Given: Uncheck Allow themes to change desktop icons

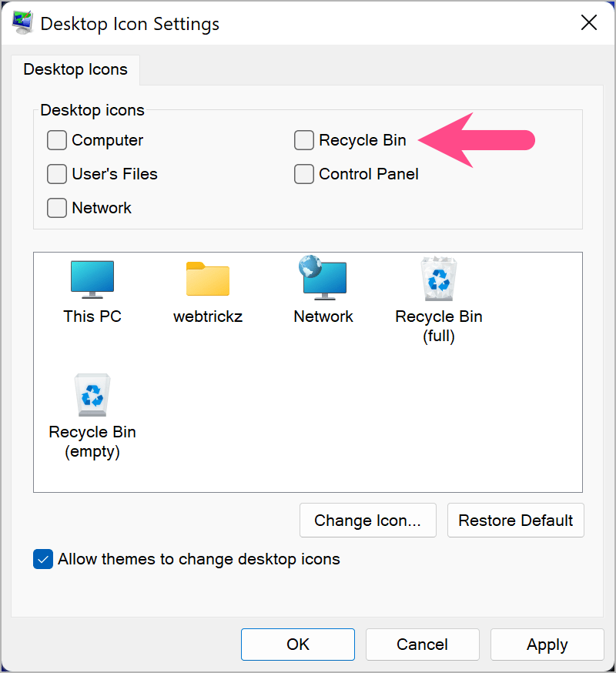Looking at the screenshot, I should pyautogui.click(x=43, y=559).
